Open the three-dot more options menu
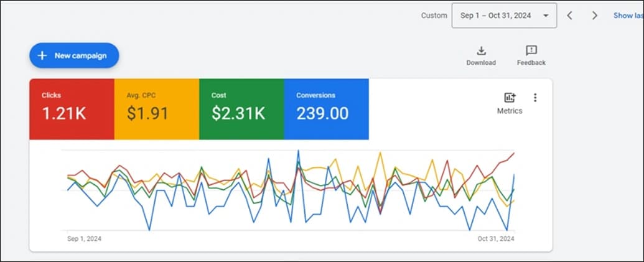The height and width of the screenshot is (262, 644). 534,97
